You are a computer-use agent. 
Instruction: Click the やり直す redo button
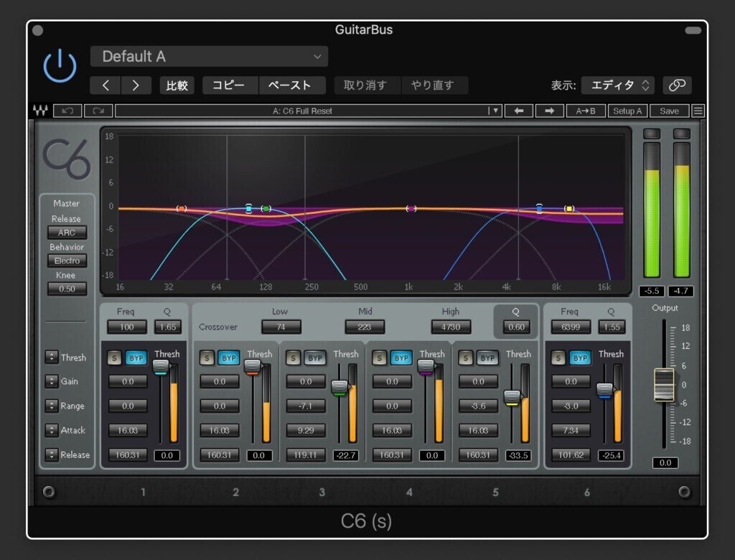point(434,85)
